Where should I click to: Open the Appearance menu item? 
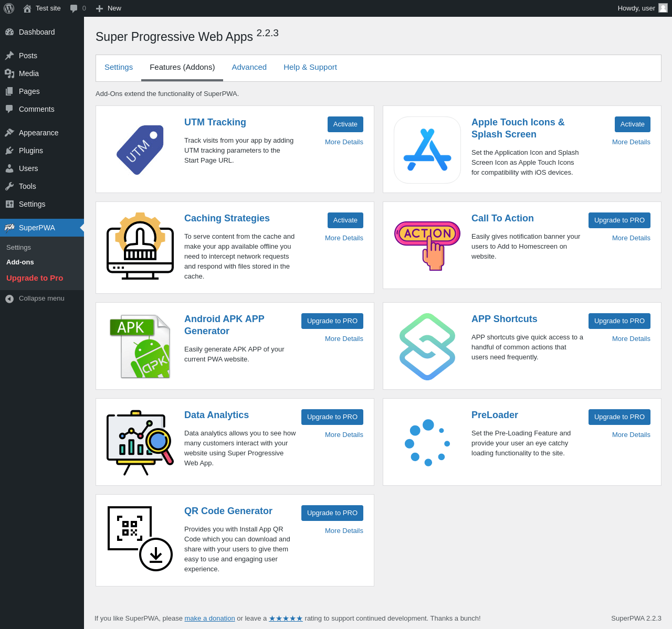coord(42,133)
